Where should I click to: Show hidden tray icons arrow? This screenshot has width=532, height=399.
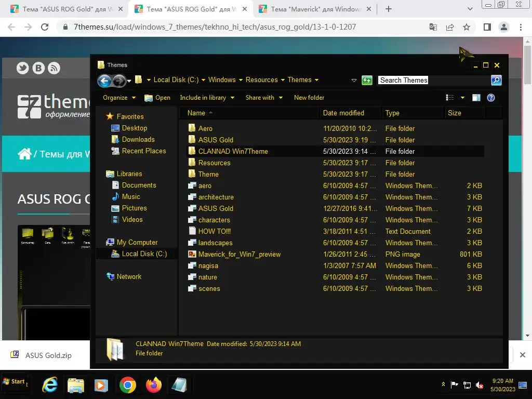click(x=443, y=384)
